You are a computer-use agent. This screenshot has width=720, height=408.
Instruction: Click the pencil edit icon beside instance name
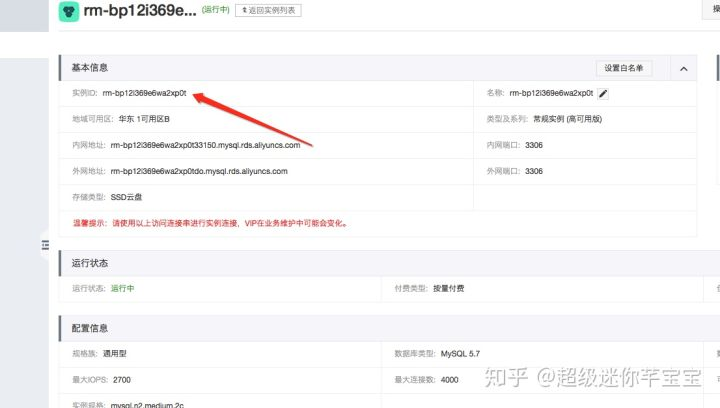coord(603,94)
